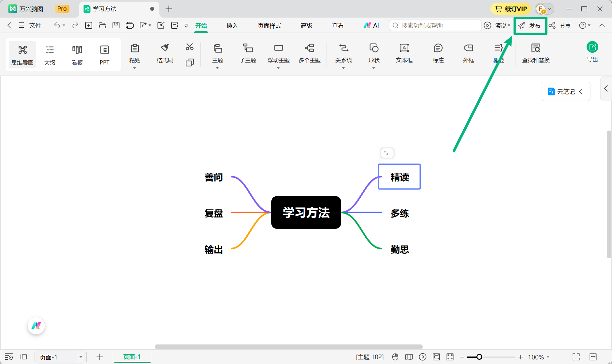Open the View (查看) ribbon tab
This screenshot has height=364, width=612.
(338, 26)
